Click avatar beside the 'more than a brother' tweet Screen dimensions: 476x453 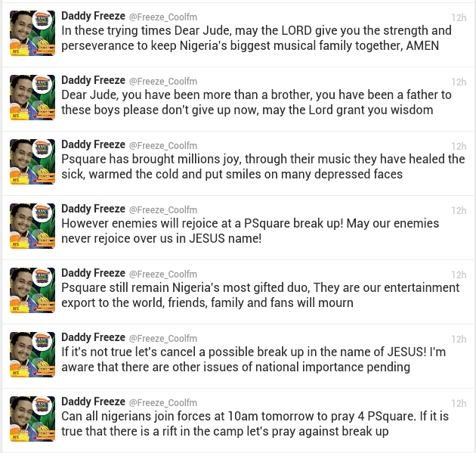pos(32,98)
